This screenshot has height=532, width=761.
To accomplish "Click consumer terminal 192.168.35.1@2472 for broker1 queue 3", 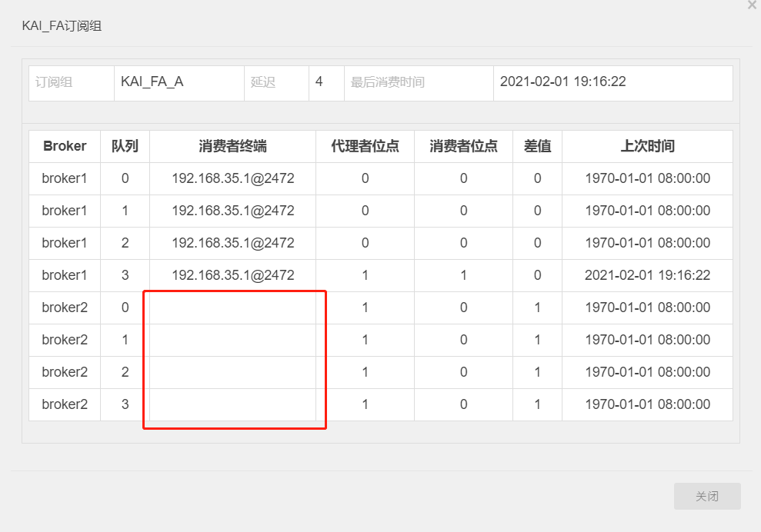I will coord(233,275).
